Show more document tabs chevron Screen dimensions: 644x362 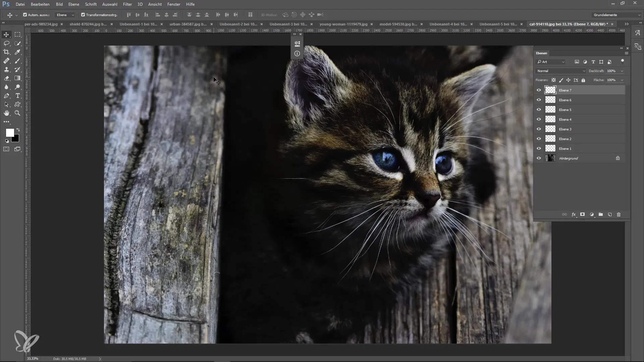click(x=627, y=24)
